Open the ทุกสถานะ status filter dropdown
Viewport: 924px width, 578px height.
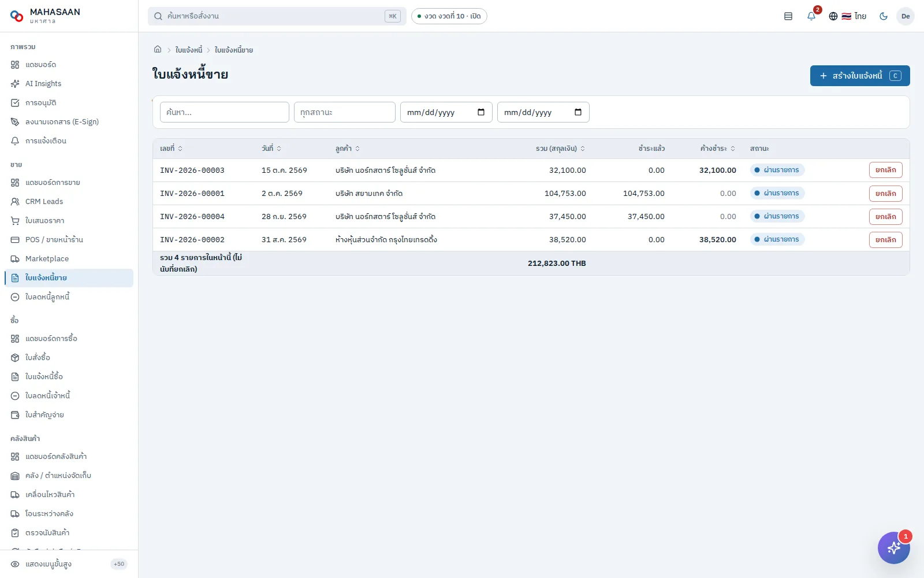coord(345,112)
